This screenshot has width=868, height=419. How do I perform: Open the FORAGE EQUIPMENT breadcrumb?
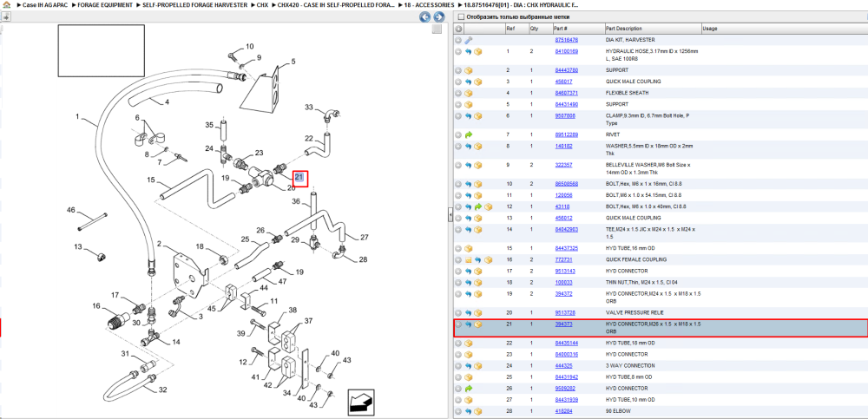(x=105, y=4)
